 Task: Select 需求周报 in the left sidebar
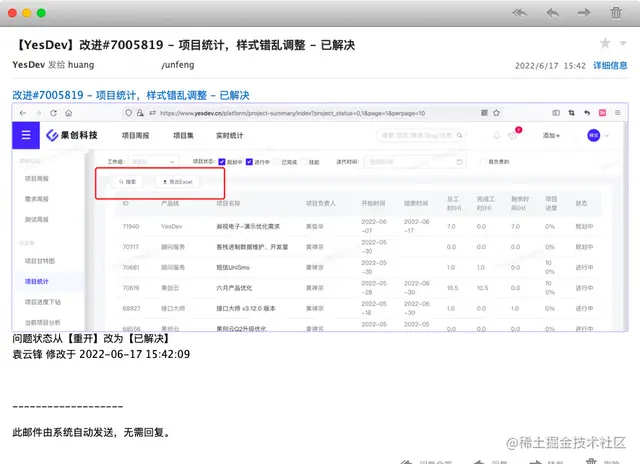[36, 199]
